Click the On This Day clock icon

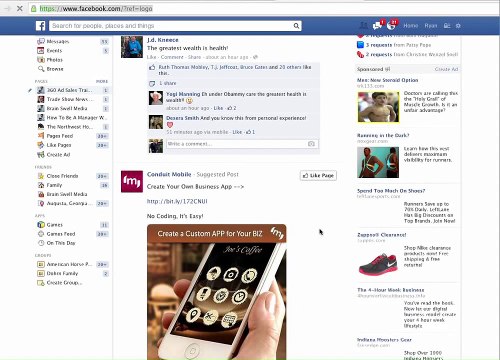tap(41, 243)
